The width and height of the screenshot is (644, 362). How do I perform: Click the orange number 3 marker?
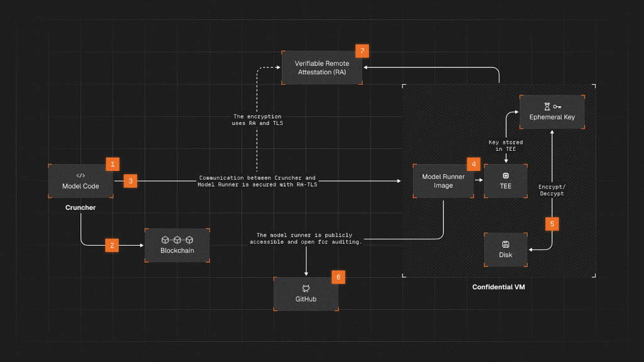click(130, 181)
